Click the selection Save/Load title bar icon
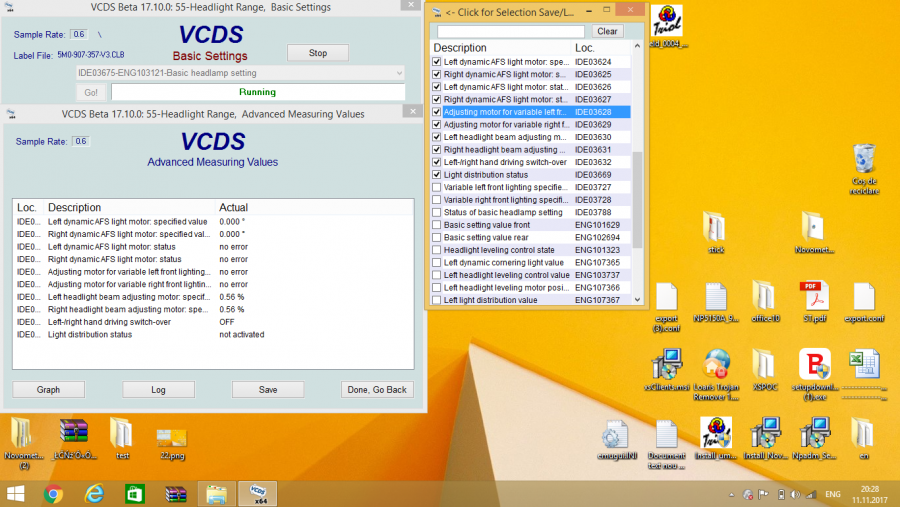 [435, 11]
